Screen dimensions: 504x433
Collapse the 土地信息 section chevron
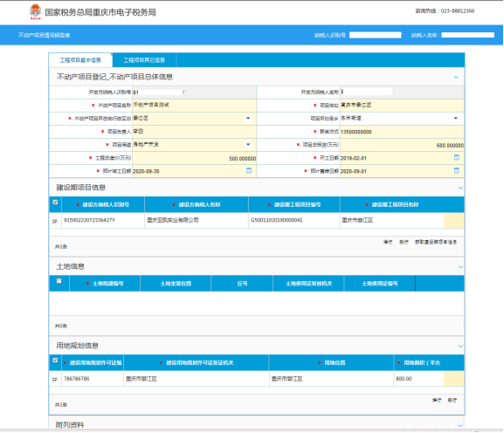click(460, 267)
